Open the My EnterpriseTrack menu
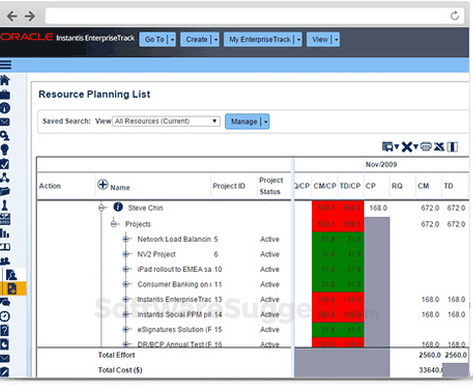The image size is (473, 389). [263, 39]
